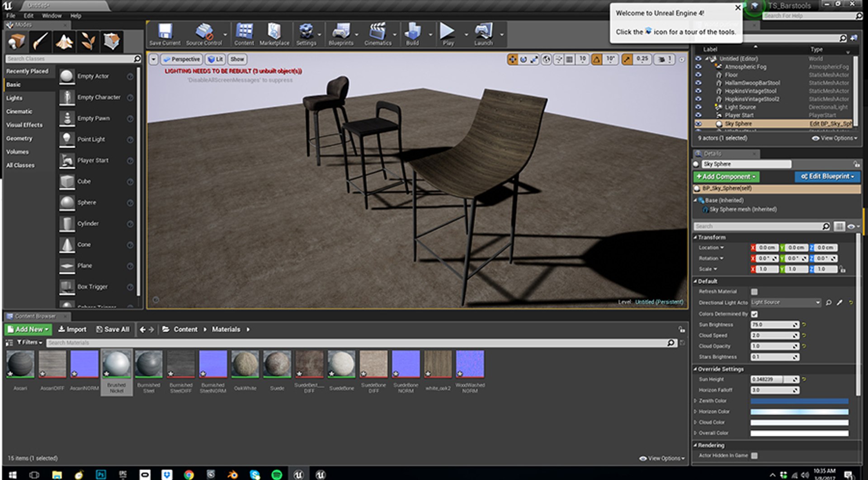868x480 pixels.
Task: Click Lit view mode button
Action: coord(215,59)
